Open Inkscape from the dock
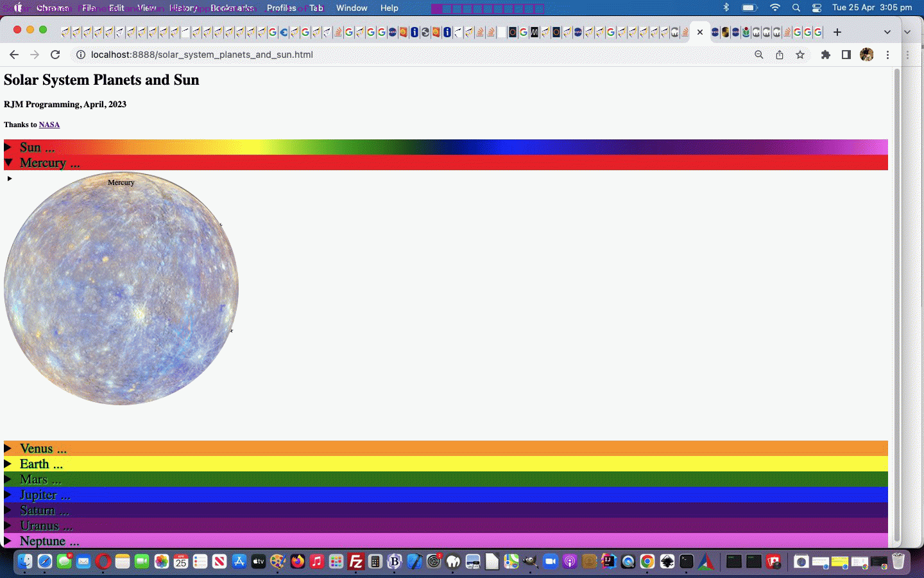The width and height of the screenshot is (924, 578). coord(667,562)
